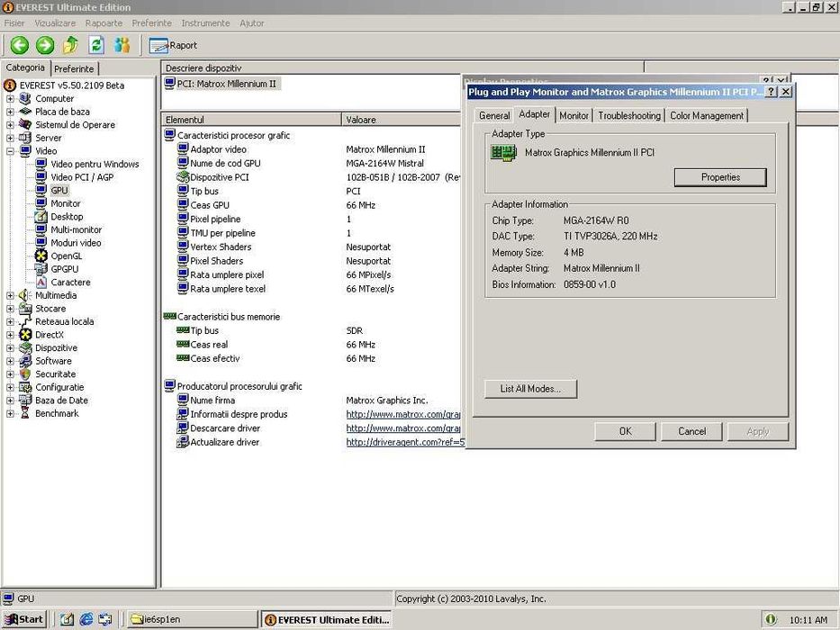Expand the Computer tree node
The image size is (840, 630).
[x=10, y=99]
